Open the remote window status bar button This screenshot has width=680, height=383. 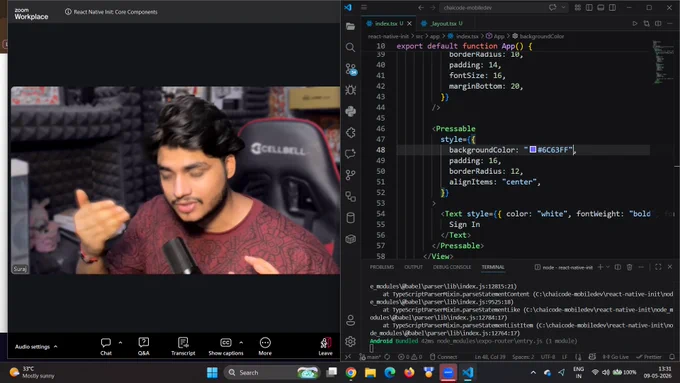click(348, 357)
